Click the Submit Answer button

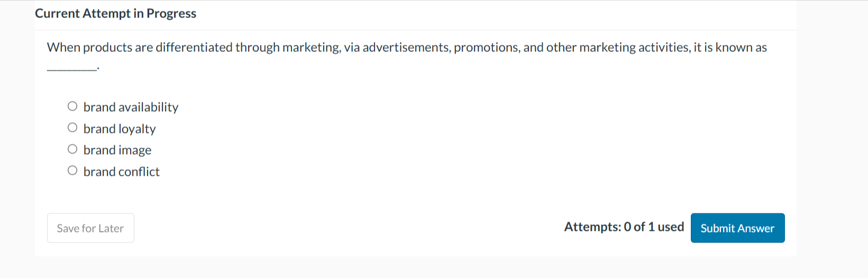coord(737,228)
